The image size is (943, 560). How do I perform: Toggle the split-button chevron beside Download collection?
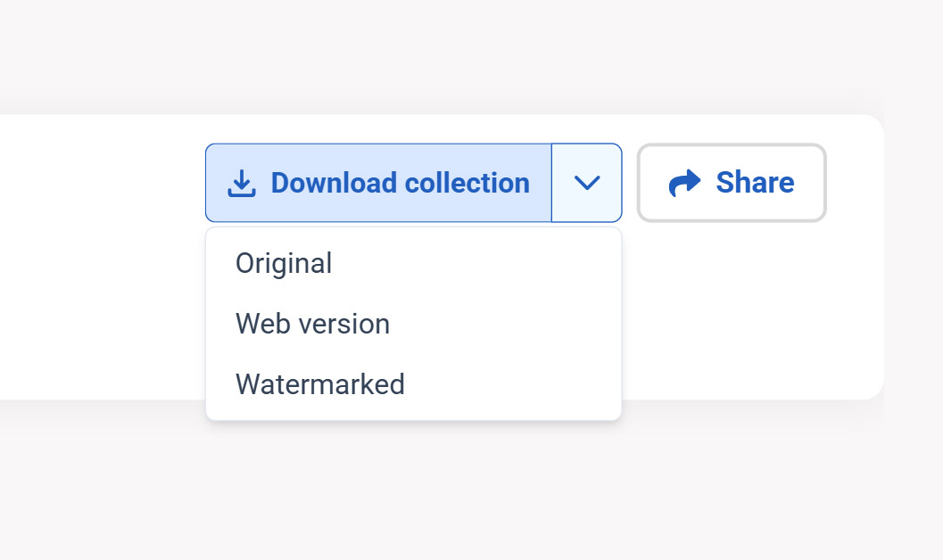pos(587,183)
